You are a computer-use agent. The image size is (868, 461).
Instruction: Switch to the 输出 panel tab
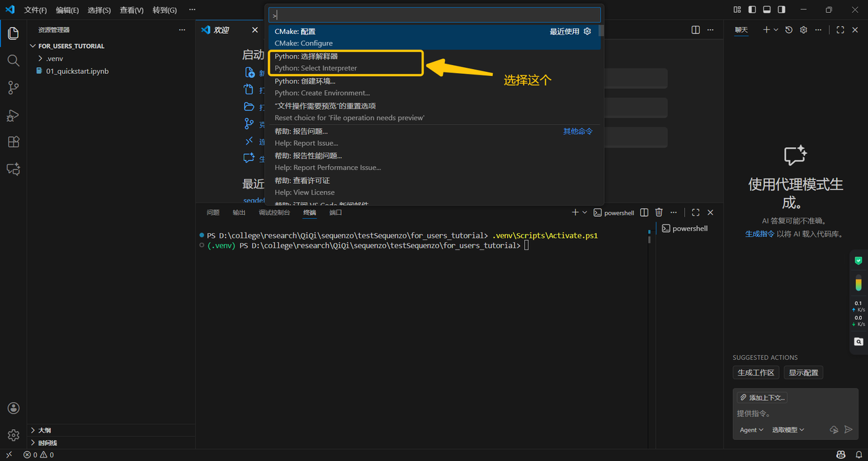239,213
